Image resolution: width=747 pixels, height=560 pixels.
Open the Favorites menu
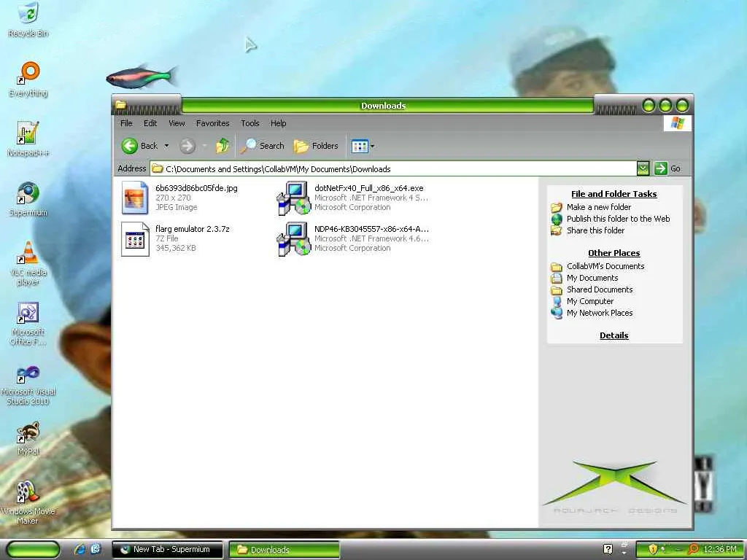pyautogui.click(x=212, y=123)
